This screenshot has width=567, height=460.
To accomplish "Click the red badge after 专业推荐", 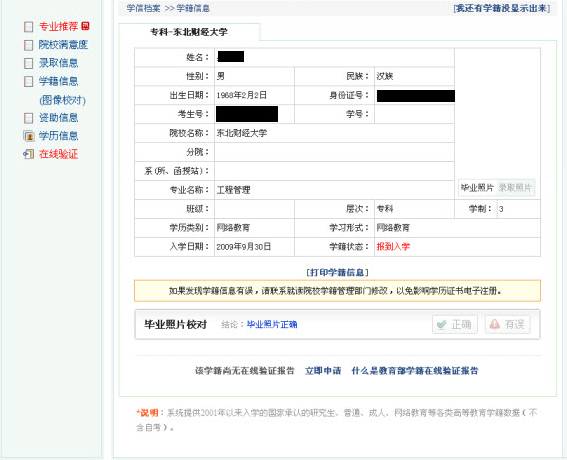I will pyautogui.click(x=85, y=26).
